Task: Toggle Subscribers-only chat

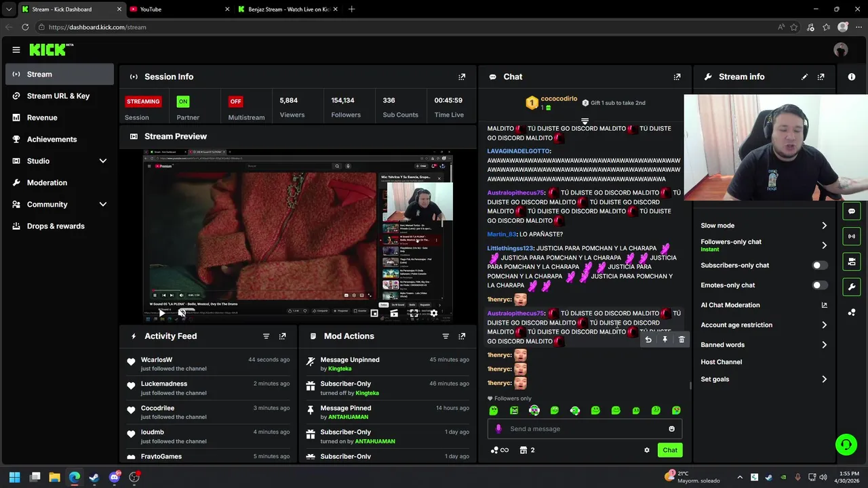Action: point(820,266)
